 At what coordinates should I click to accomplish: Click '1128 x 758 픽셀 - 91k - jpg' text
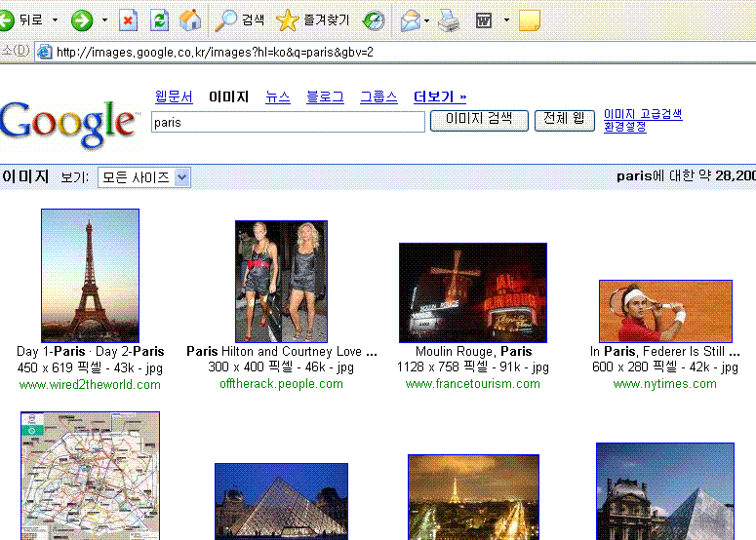coord(472,367)
